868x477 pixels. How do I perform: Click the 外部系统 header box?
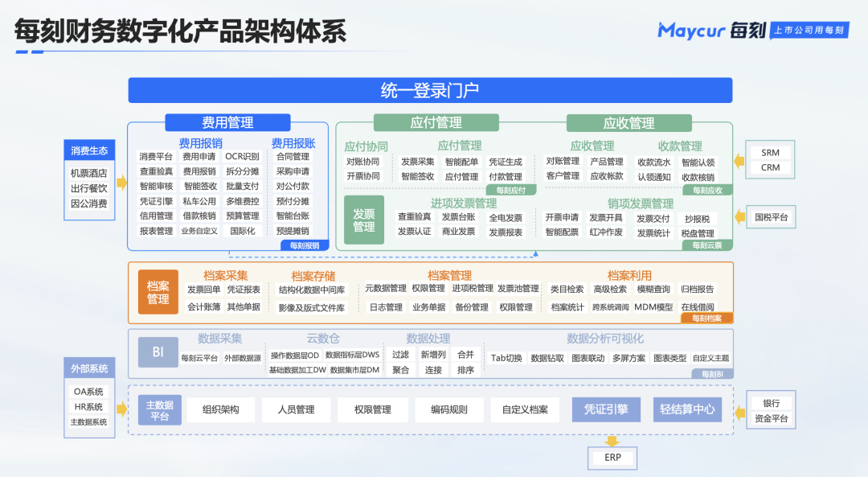click(x=89, y=368)
